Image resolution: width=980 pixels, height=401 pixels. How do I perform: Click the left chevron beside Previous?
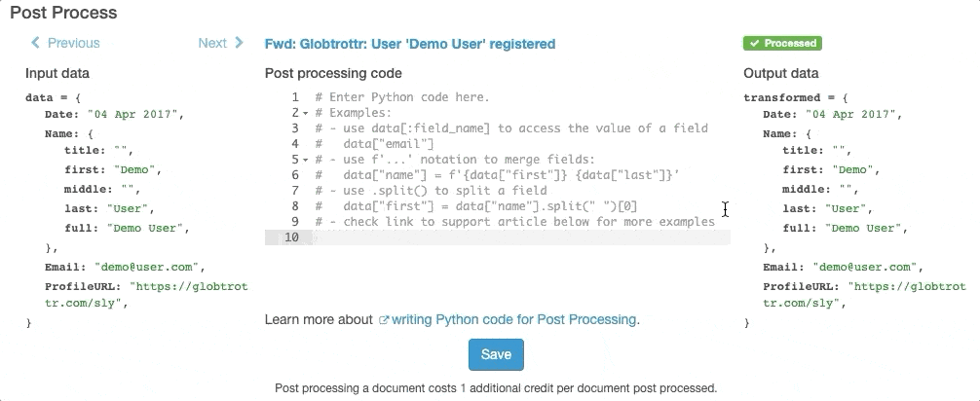pyautogui.click(x=35, y=43)
